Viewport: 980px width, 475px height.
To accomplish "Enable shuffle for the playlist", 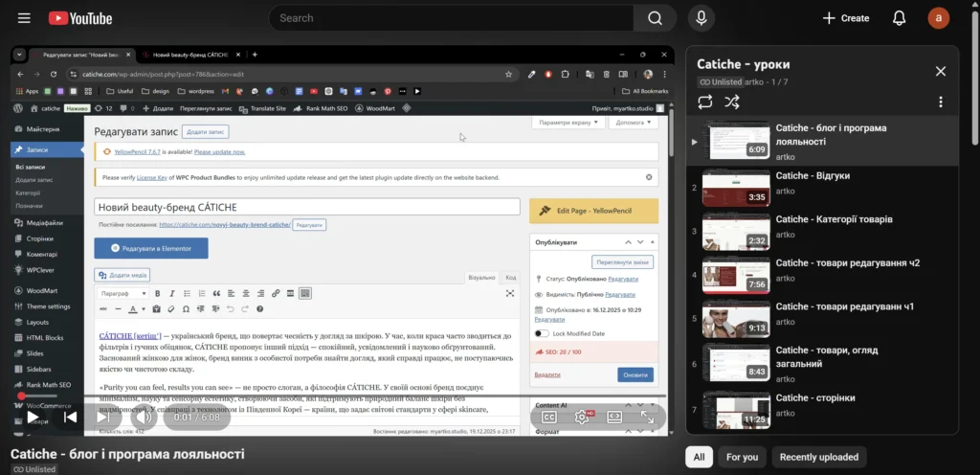I will (732, 102).
